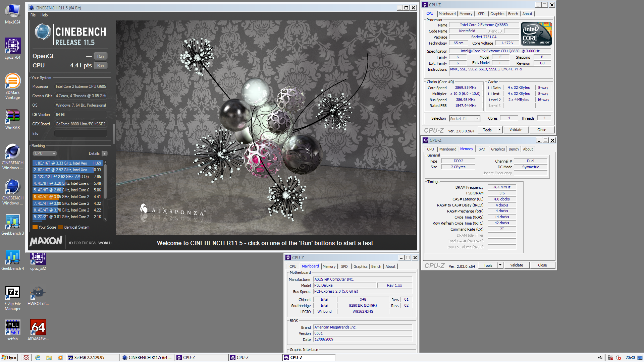Switch to Memory tab in Mainboard CPU-Z window
644x362 pixels.
pos(329,266)
